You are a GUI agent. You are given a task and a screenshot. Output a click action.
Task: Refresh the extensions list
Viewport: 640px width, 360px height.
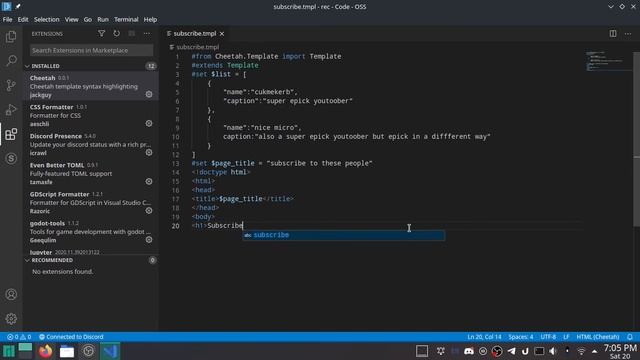(x=117, y=33)
